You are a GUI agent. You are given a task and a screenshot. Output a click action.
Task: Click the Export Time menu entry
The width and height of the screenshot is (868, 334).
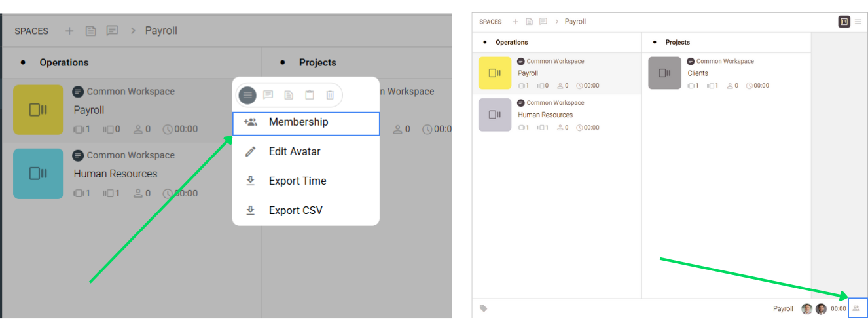click(297, 181)
